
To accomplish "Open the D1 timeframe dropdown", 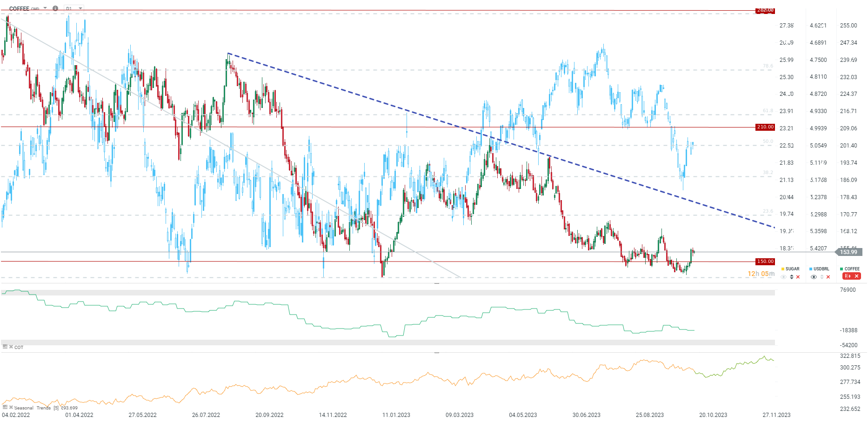I will click(x=74, y=8).
